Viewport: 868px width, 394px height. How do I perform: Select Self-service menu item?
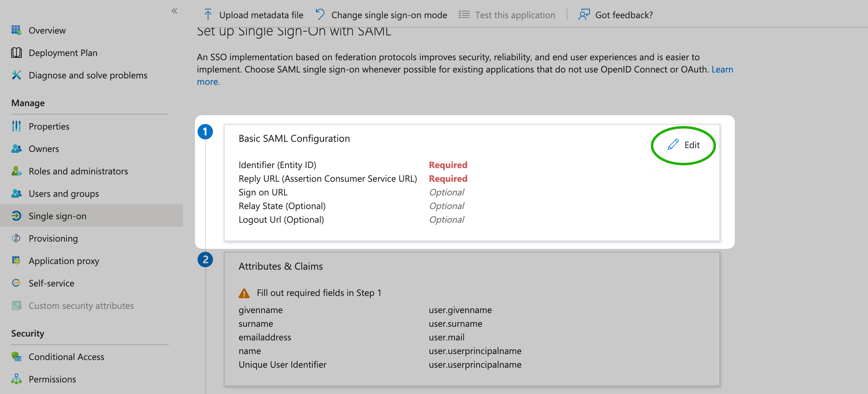click(x=51, y=283)
